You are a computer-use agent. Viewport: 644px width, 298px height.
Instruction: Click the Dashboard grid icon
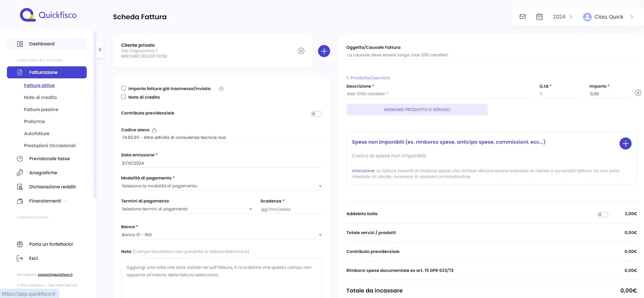click(x=20, y=44)
